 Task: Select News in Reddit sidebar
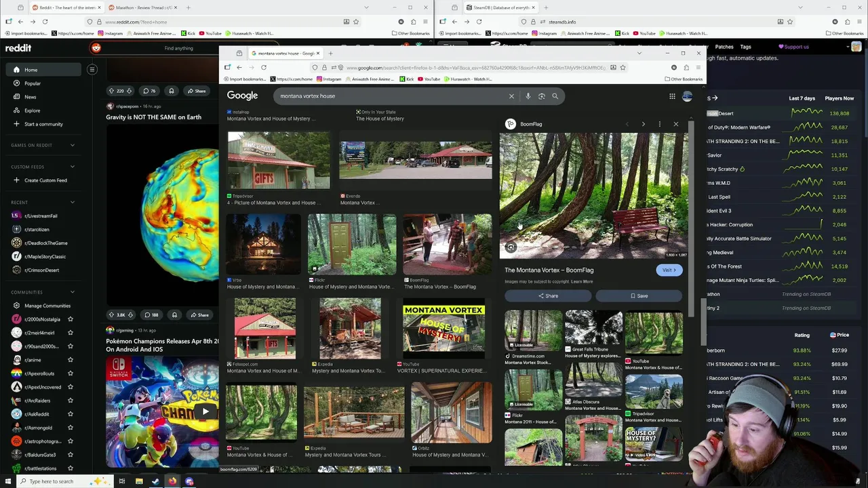[x=43, y=97]
